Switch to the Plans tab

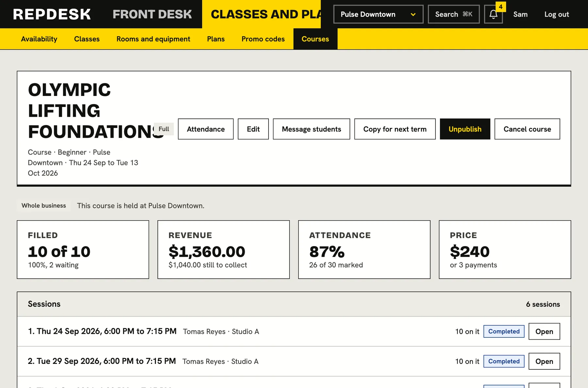point(216,39)
